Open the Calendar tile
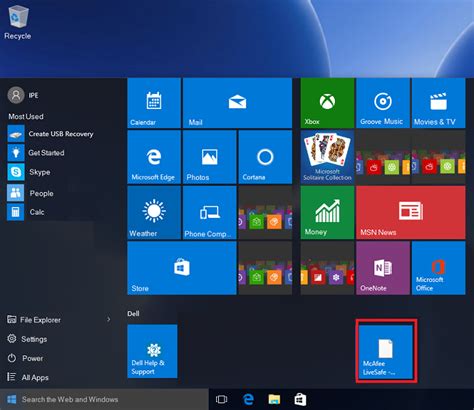This screenshot has height=410, width=474. [154, 103]
